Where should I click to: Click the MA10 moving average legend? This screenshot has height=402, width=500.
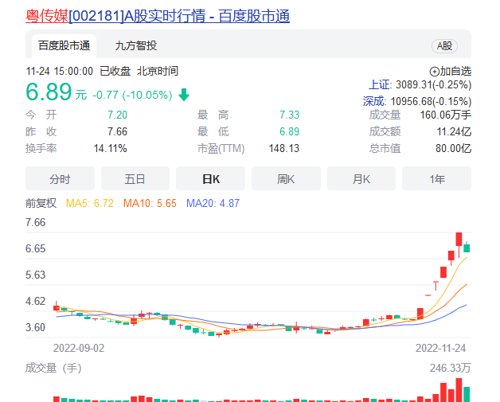point(150,203)
